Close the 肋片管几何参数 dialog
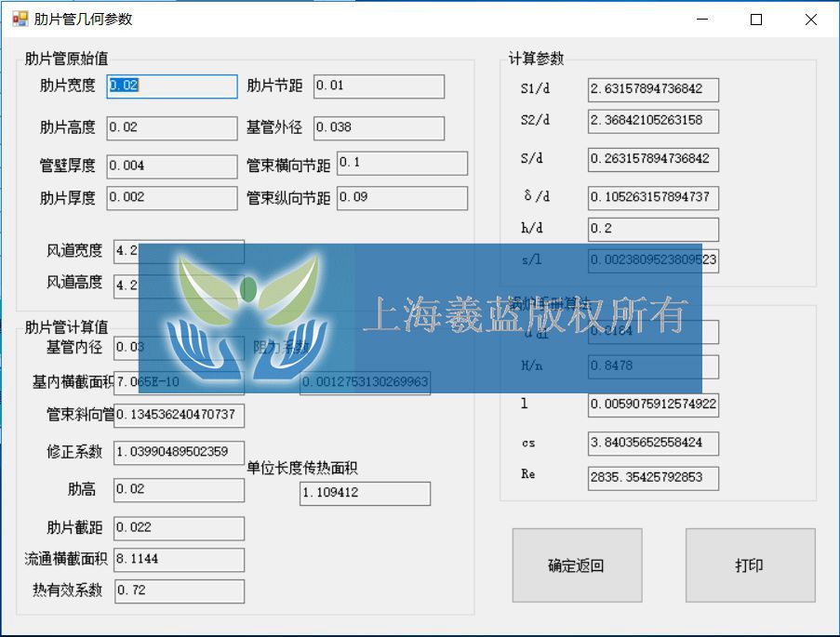840x637 pixels. tap(810, 20)
